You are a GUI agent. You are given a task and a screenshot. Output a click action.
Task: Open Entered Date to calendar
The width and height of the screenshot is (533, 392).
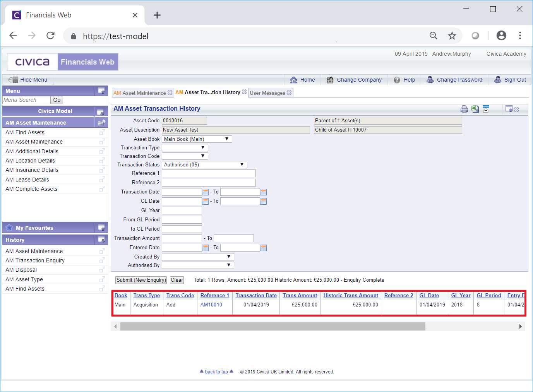(264, 248)
